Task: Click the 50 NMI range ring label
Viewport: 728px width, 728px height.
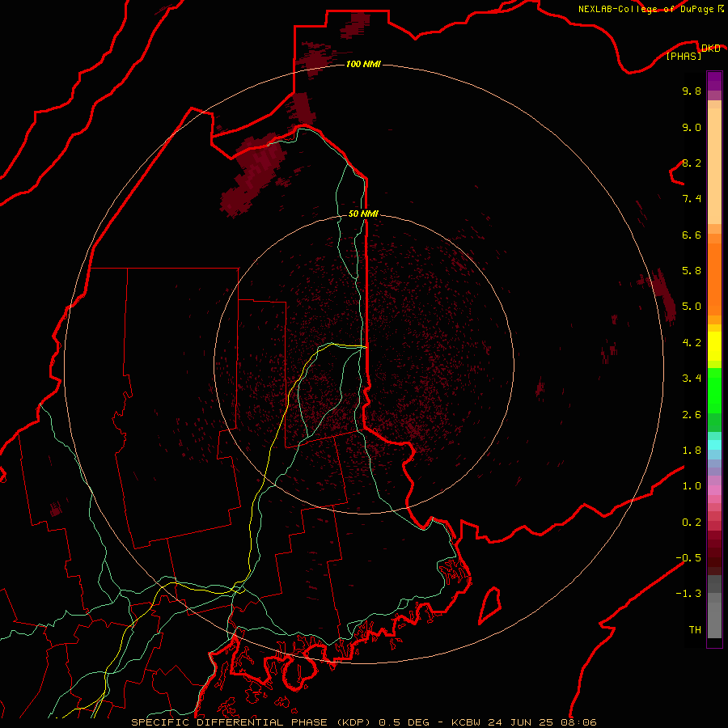Action: coord(363,214)
